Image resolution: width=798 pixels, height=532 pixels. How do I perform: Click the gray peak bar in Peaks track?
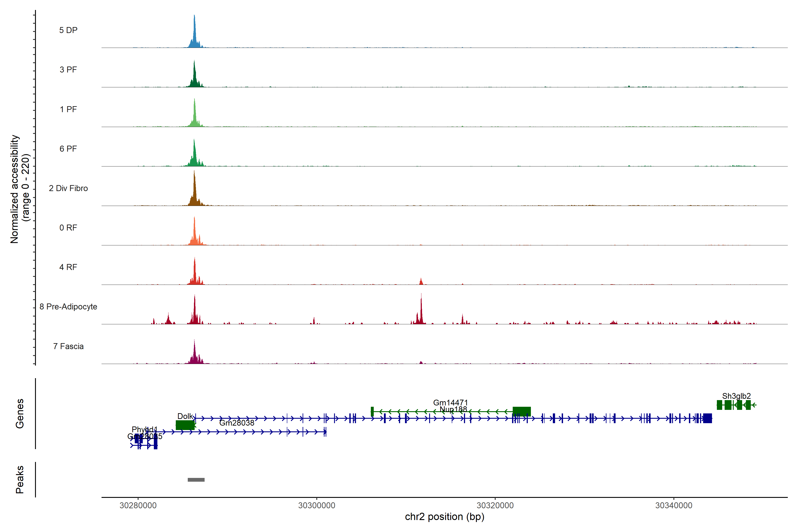pos(196,480)
